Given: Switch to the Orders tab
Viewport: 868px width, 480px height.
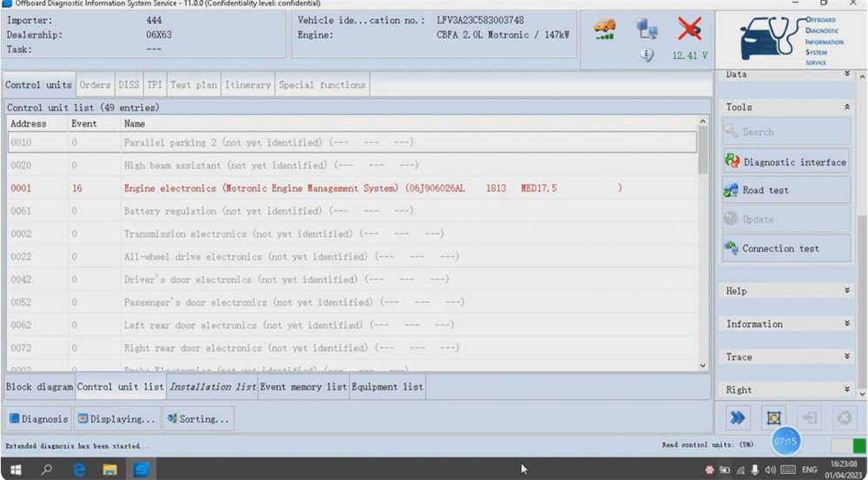Looking at the screenshot, I should point(95,85).
